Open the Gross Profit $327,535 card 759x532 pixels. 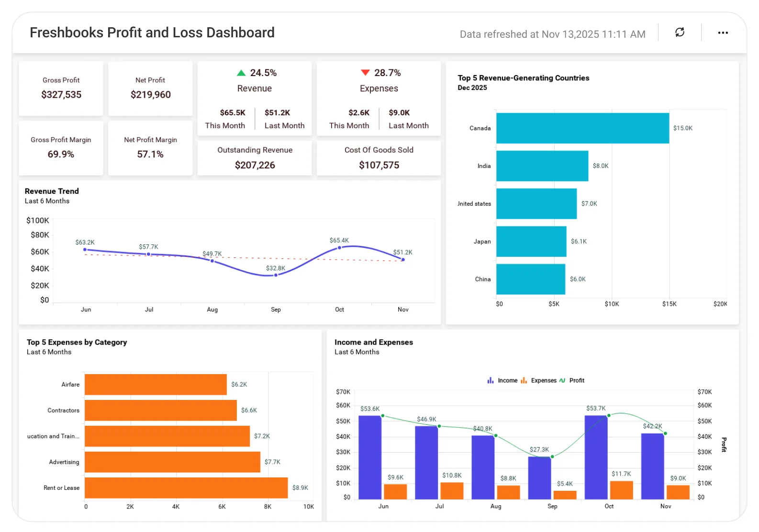click(61, 88)
